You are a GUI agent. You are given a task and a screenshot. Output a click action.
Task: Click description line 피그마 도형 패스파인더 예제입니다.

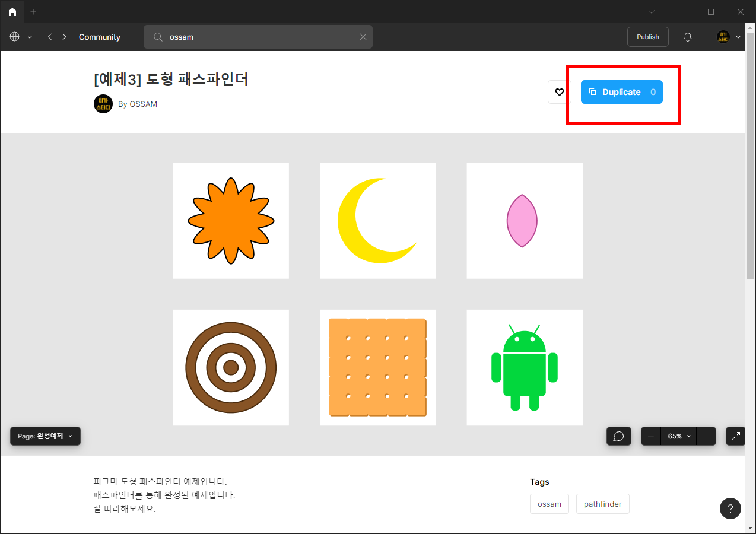point(160,481)
